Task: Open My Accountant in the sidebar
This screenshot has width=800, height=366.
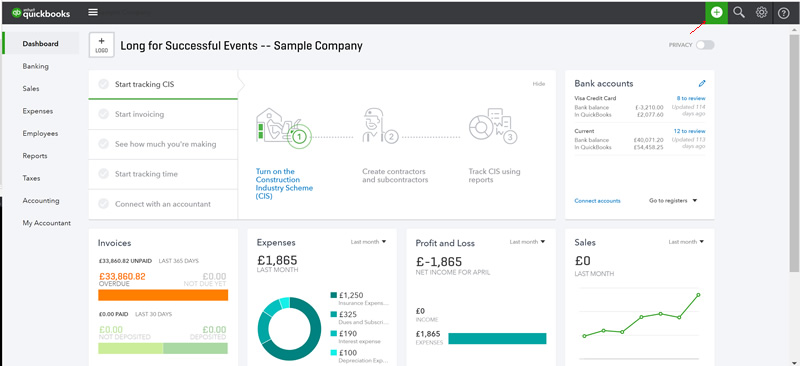Action: click(46, 223)
